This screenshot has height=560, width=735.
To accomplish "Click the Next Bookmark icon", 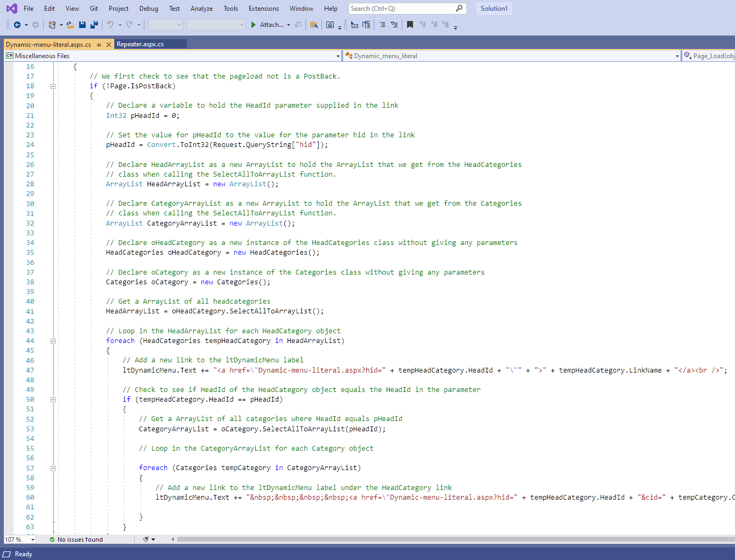I will [x=434, y=25].
